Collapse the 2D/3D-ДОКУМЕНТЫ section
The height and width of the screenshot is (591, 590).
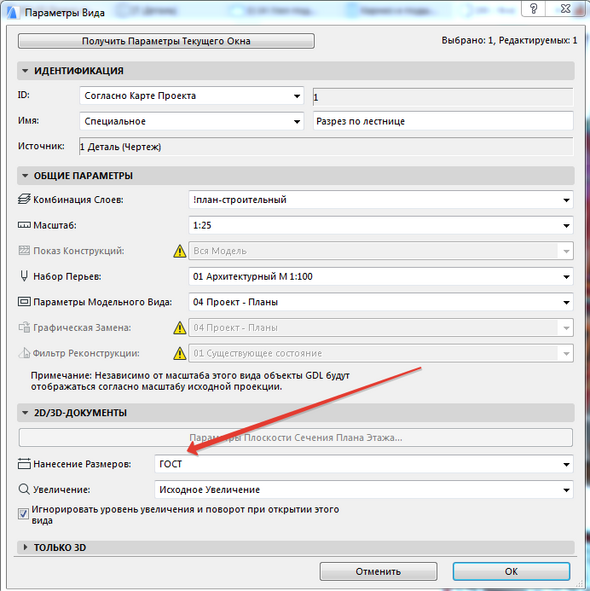tap(25, 413)
